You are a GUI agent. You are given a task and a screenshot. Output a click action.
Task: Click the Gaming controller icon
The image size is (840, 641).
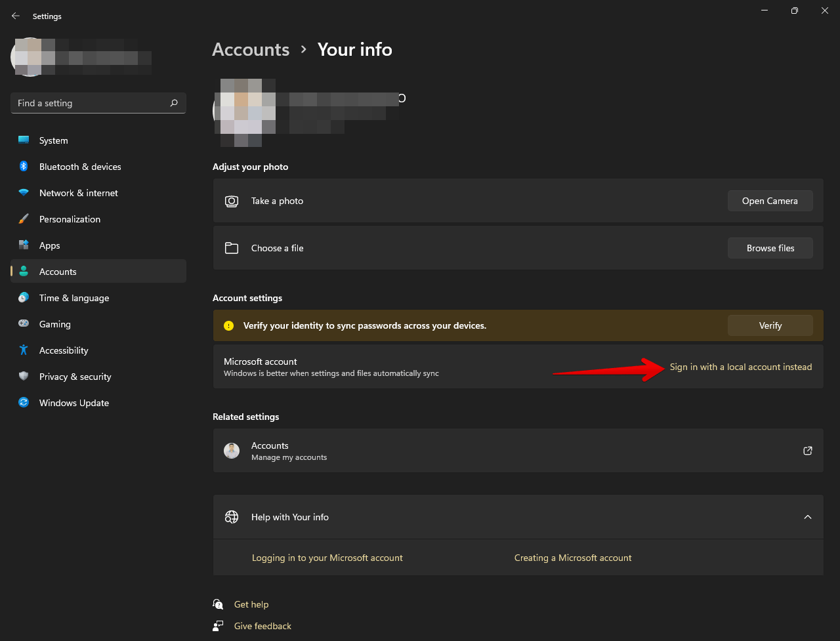[x=24, y=324]
